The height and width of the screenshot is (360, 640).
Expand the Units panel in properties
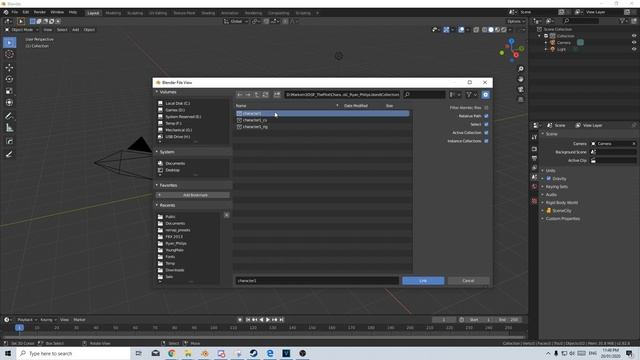tap(550, 171)
